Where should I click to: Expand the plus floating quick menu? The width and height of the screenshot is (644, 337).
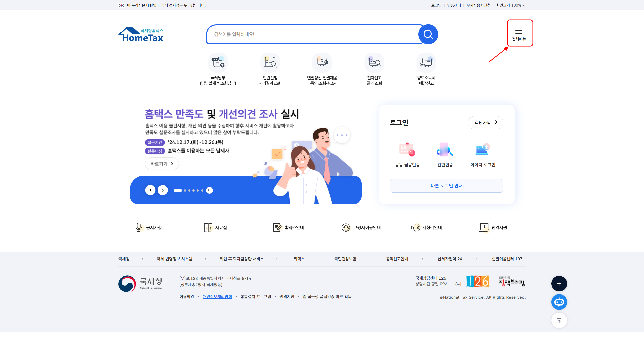[559, 284]
